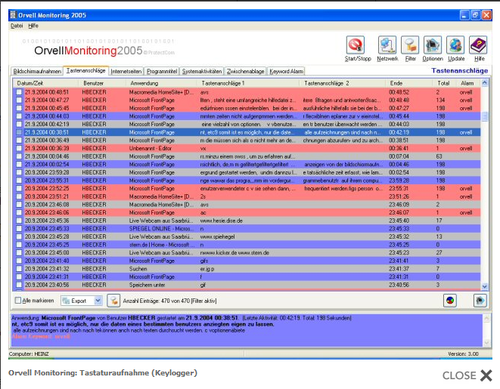Select the Tastenanschläge tab
The image size is (500, 389).
tap(86, 71)
